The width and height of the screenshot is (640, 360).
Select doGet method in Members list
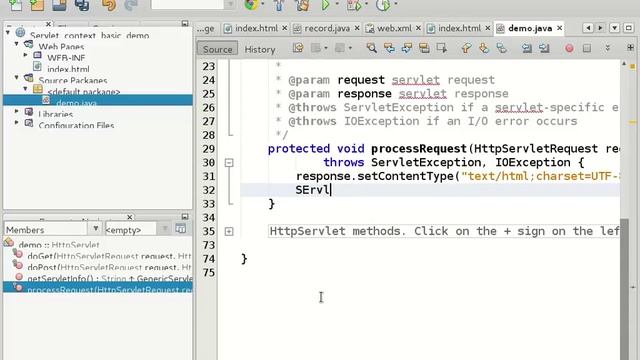click(109, 256)
